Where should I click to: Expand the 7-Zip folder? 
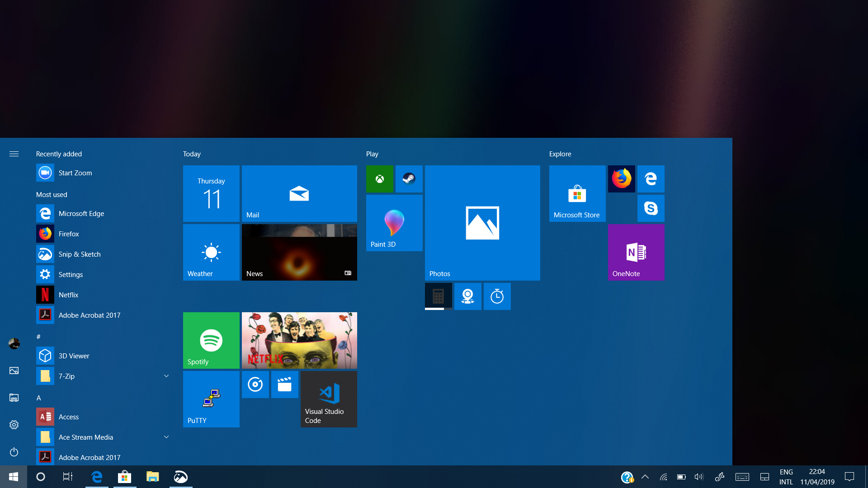pyautogui.click(x=104, y=376)
